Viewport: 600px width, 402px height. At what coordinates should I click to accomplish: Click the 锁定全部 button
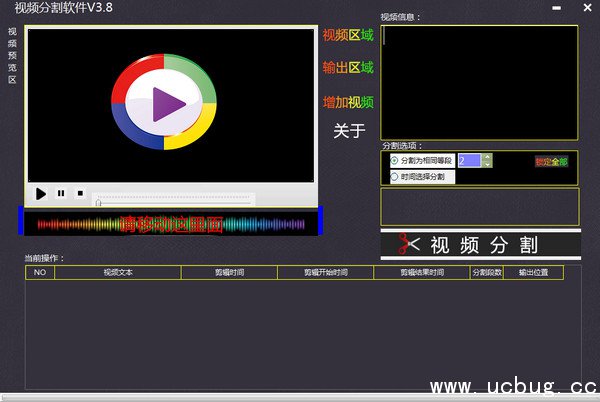click(551, 162)
